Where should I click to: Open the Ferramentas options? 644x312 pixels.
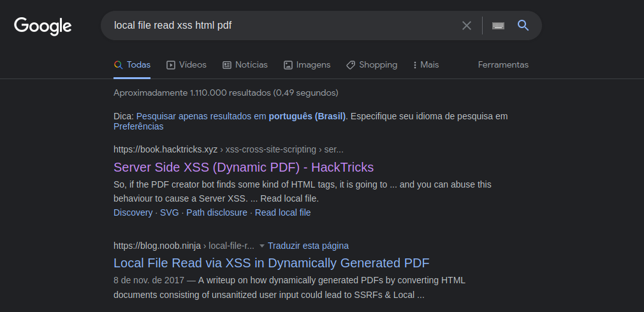click(x=503, y=65)
